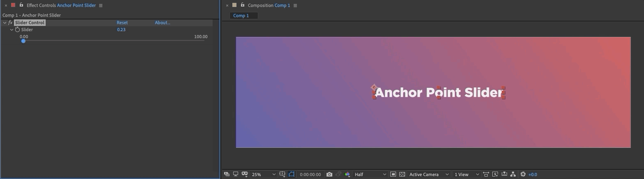
Task: Toggle Pixel Aspect Ratio Correction
Action: pyautogui.click(x=486, y=174)
